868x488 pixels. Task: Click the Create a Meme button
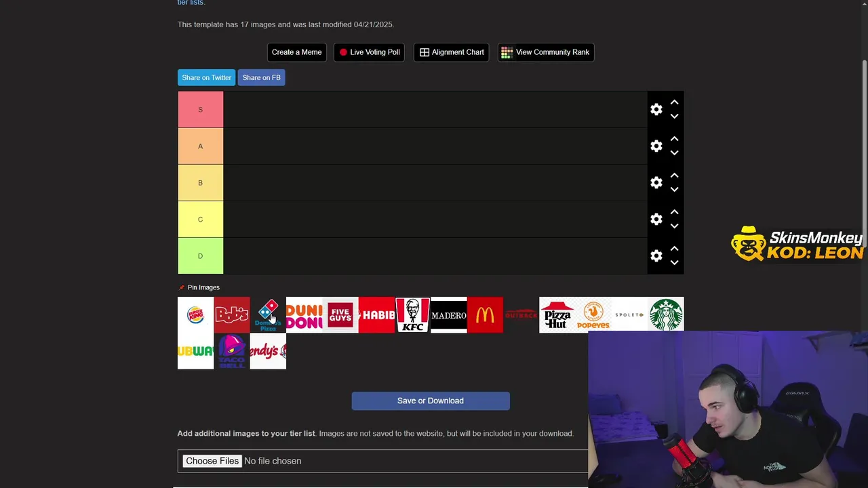[x=297, y=52]
